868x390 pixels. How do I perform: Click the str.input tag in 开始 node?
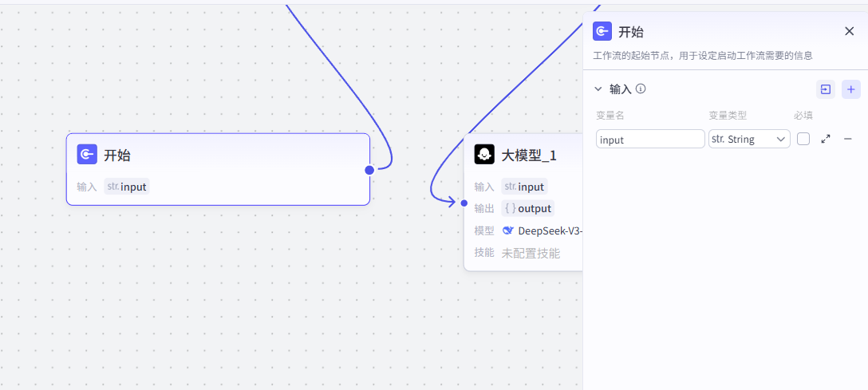click(x=127, y=187)
